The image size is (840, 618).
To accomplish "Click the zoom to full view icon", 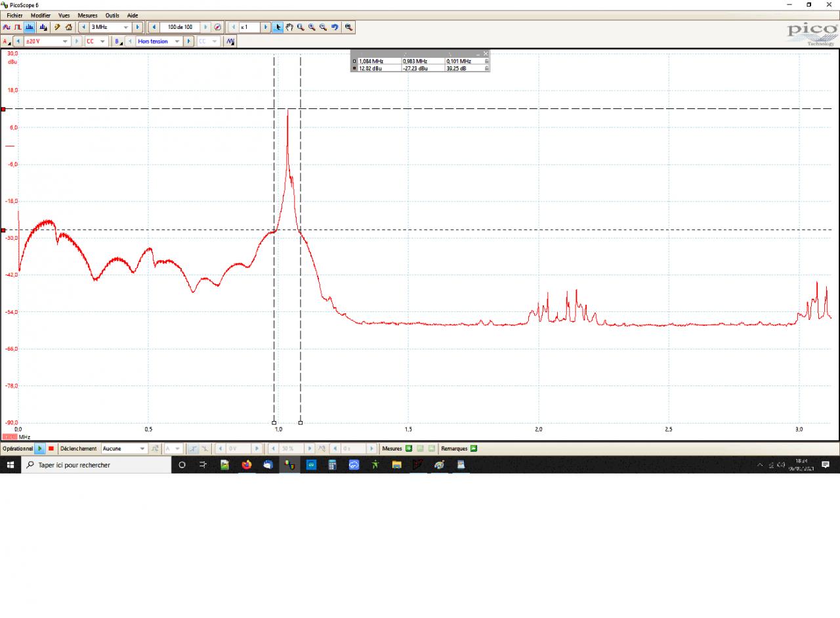I will pos(348,27).
